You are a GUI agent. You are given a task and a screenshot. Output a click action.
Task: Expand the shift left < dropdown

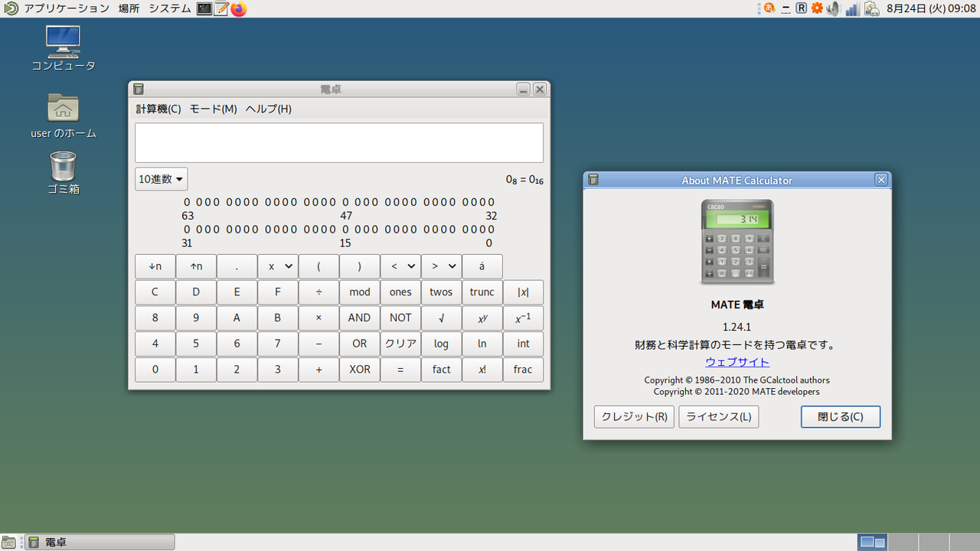[400, 266]
